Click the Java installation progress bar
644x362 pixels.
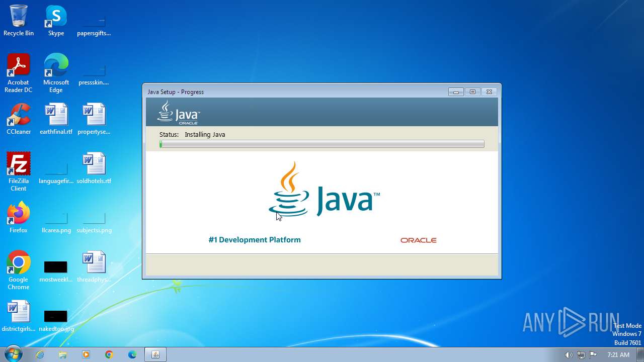pyautogui.click(x=322, y=144)
